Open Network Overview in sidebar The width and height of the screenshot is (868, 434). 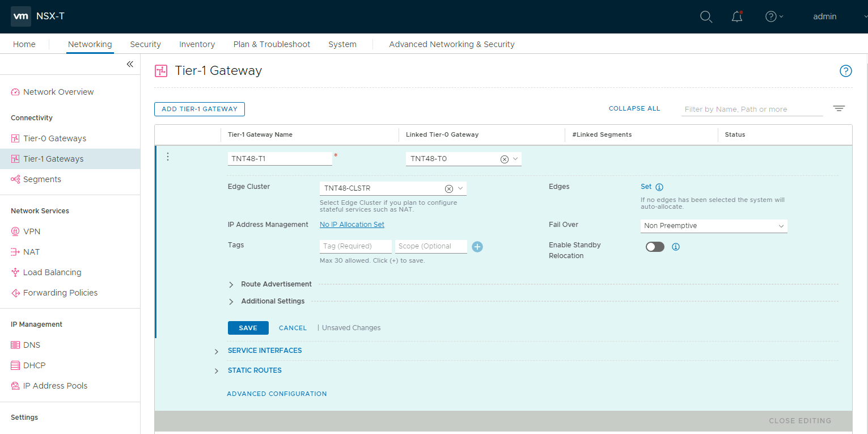(58, 92)
